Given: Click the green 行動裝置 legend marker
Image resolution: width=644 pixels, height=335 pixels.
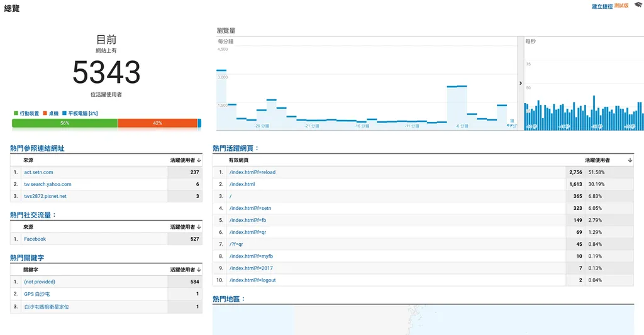Looking at the screenshot, I should click(16, 113).
